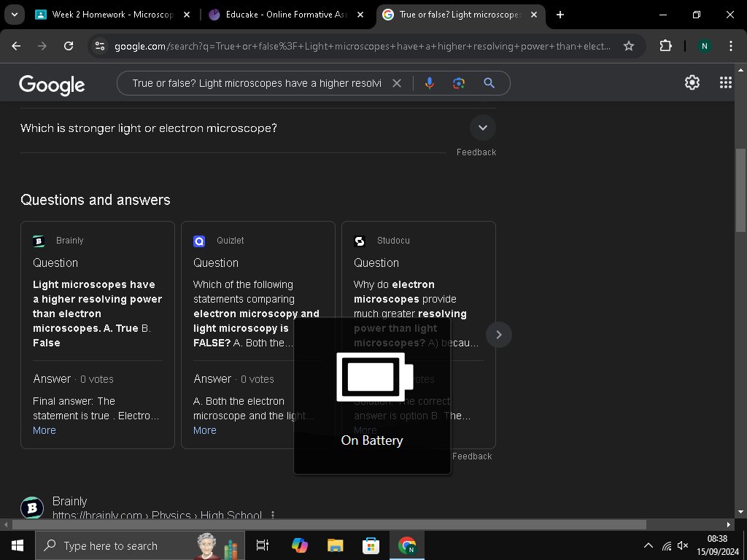This screenshot has height=560, width=747.
Task: Clear the Google search box text
Action: click(x=396, y=83)
